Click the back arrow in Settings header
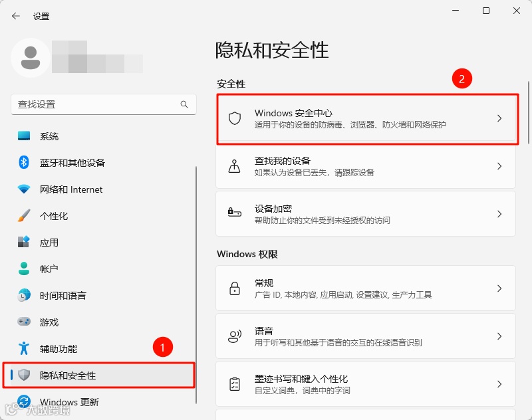This screenshot has height=420, width=532. coord(15,16)
